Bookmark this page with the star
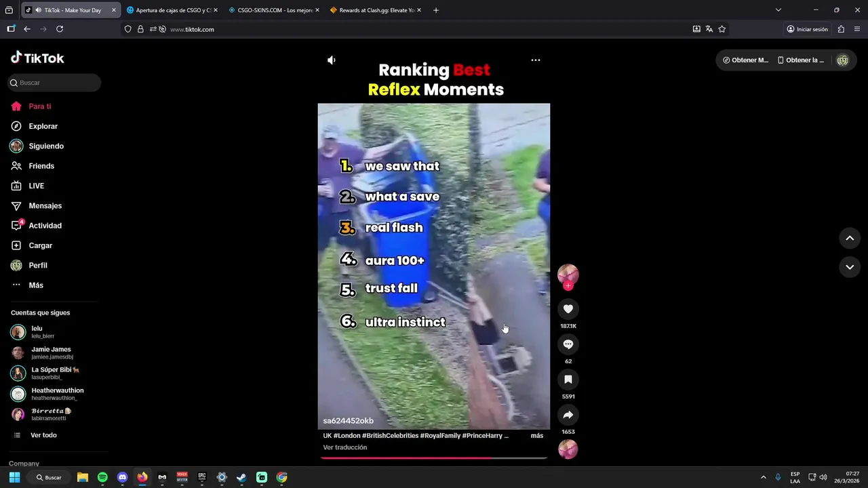The height and width of the screenshot is (488, 868). pyautogui.click(x=722, y=29)
